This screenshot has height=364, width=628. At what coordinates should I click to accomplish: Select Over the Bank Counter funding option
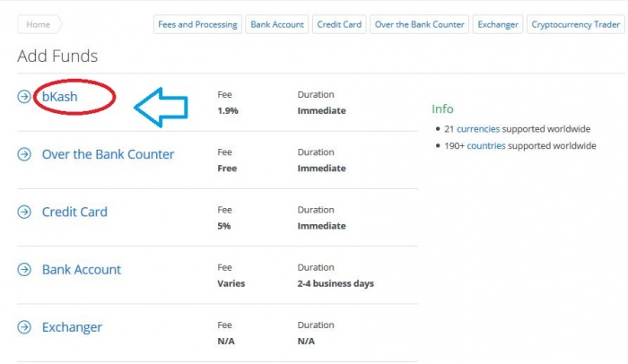click(108, 154)
